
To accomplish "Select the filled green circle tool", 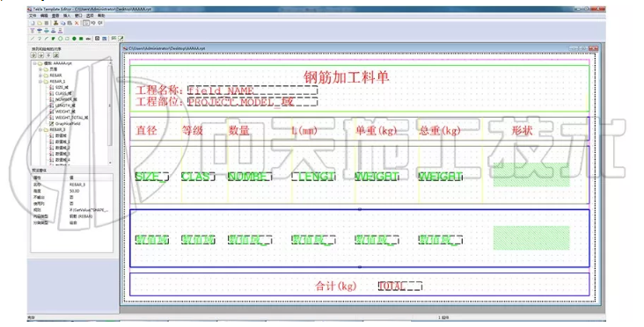I will (74, 39).
